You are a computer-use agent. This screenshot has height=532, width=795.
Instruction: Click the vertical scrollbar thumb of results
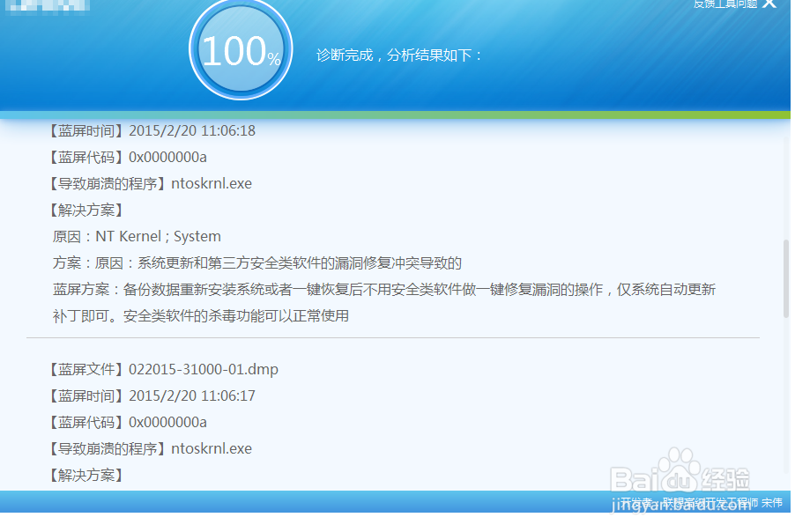coord(786,278)
